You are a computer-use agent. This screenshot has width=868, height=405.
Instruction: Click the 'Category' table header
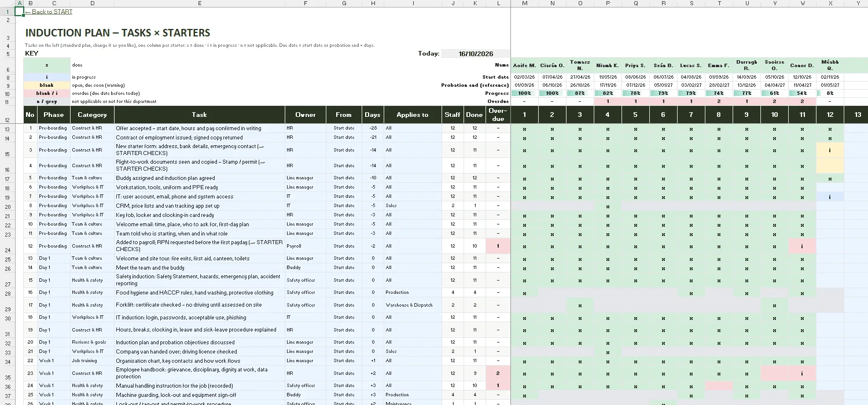[92, 115]
